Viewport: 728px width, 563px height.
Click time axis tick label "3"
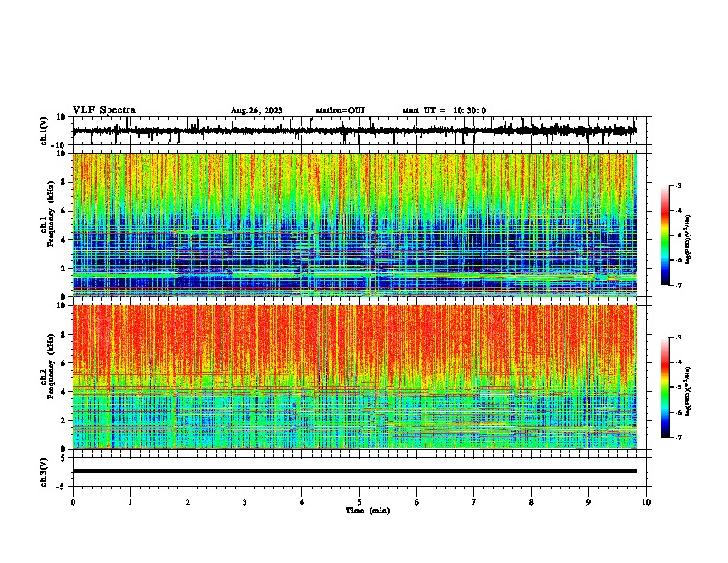pos(245,502)
